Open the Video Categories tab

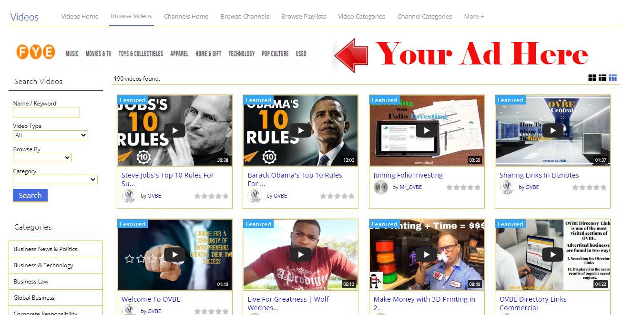pos(361,16)
